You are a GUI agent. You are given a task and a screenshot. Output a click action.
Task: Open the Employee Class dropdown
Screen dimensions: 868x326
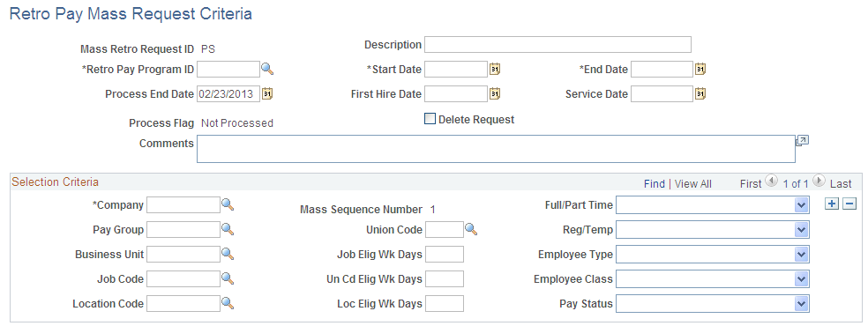(x=713, y=278)
